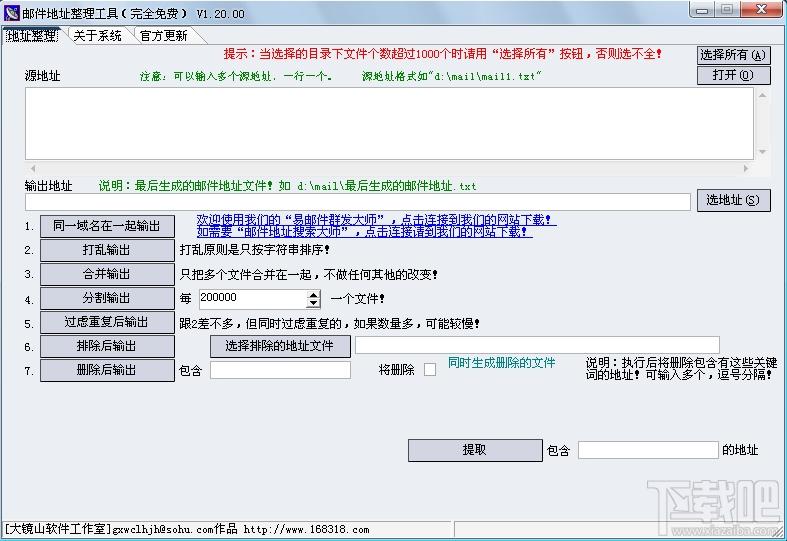The width and height of the screenshot is (787, 541).
Task: Click the 排除后输出 button
Action: 107,346
